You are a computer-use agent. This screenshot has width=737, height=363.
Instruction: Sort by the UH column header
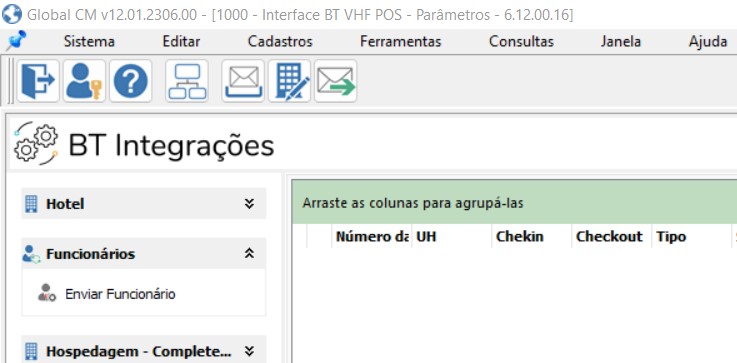(x=452, y=236)
